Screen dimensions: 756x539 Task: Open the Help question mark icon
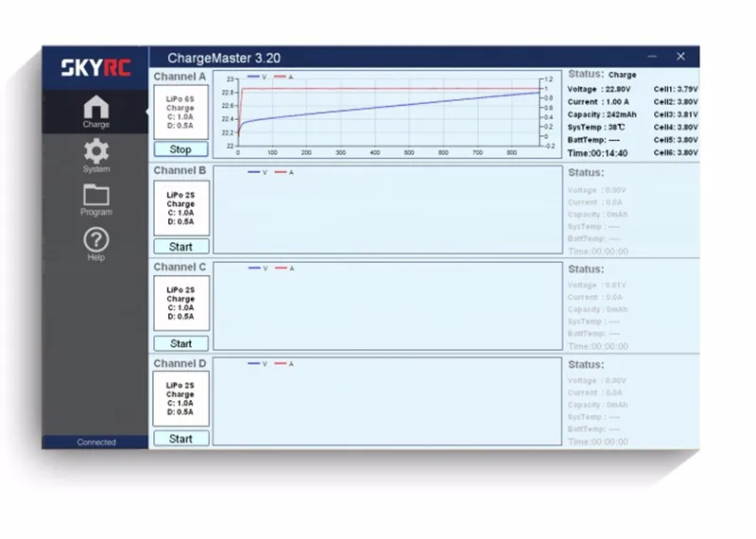(96, 244)
